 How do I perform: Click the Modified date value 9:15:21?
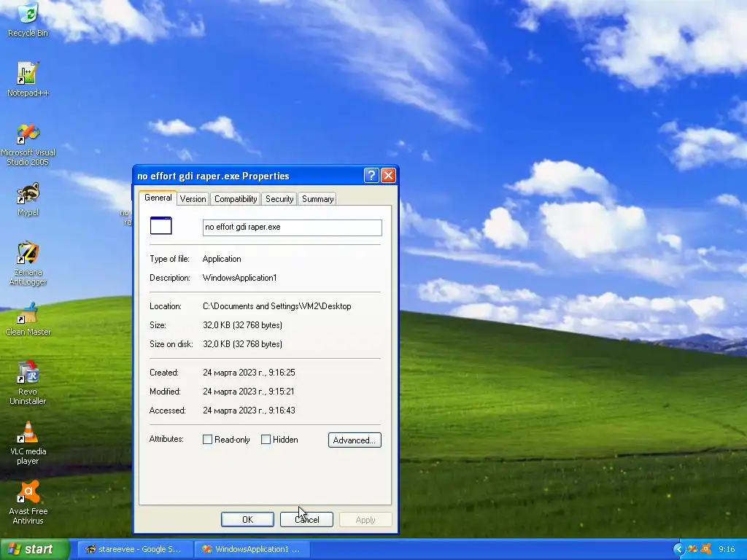(249, 392)
